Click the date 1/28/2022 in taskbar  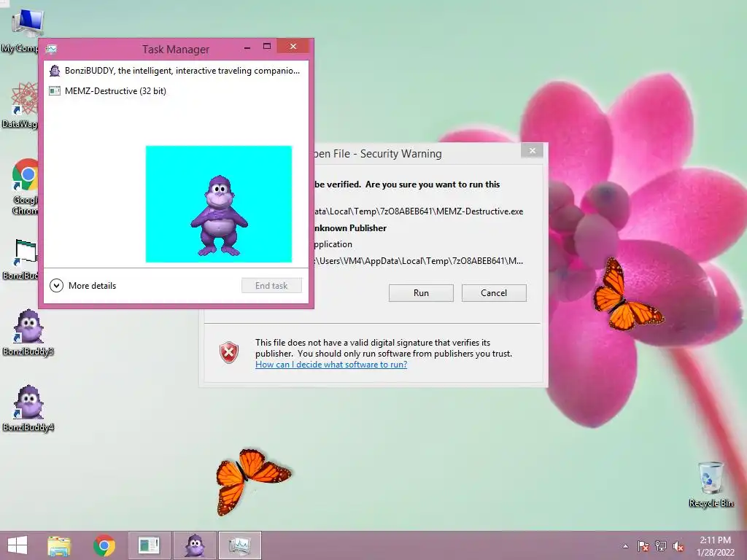click(x=716, y=553)
